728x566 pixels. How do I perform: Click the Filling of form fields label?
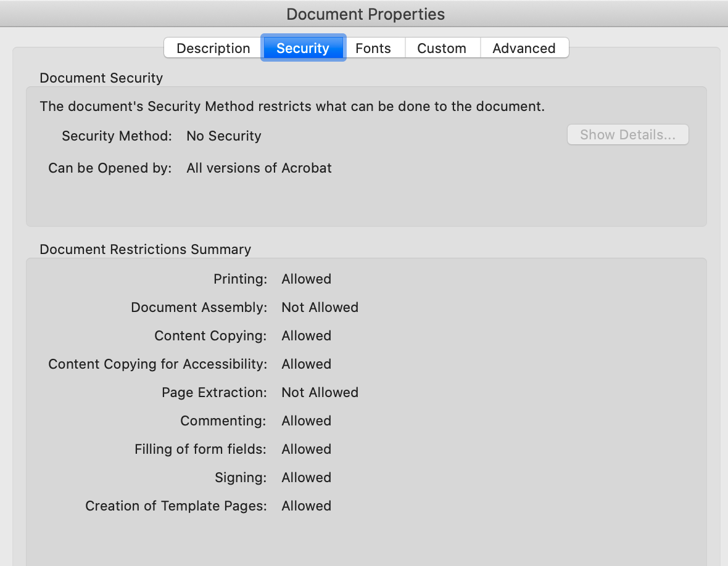click(200, 449)
